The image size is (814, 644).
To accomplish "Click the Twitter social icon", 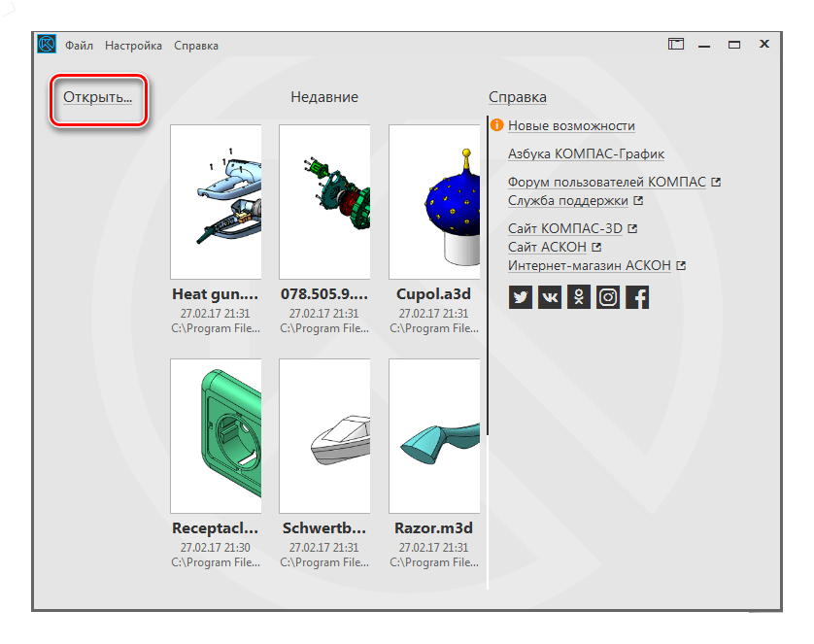I will point(521,297).
